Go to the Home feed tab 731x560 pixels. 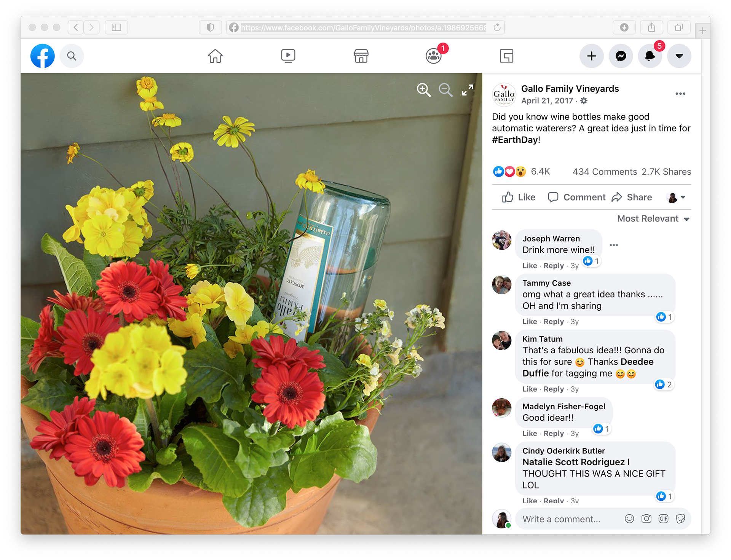(215, 56)
